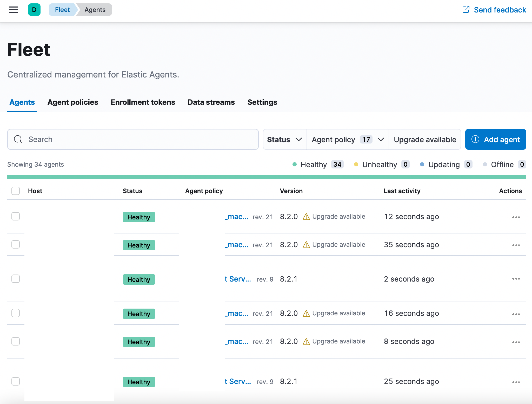The height and width of the screenshot is (404, 532).
Task: Switch to the Enrollment tokens tab
Action: (x=143, y=102)
